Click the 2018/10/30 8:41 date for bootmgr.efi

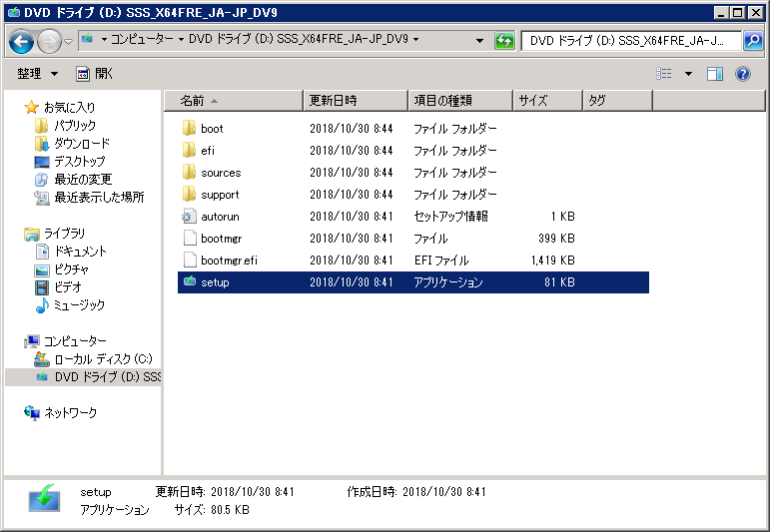(352, 261)
